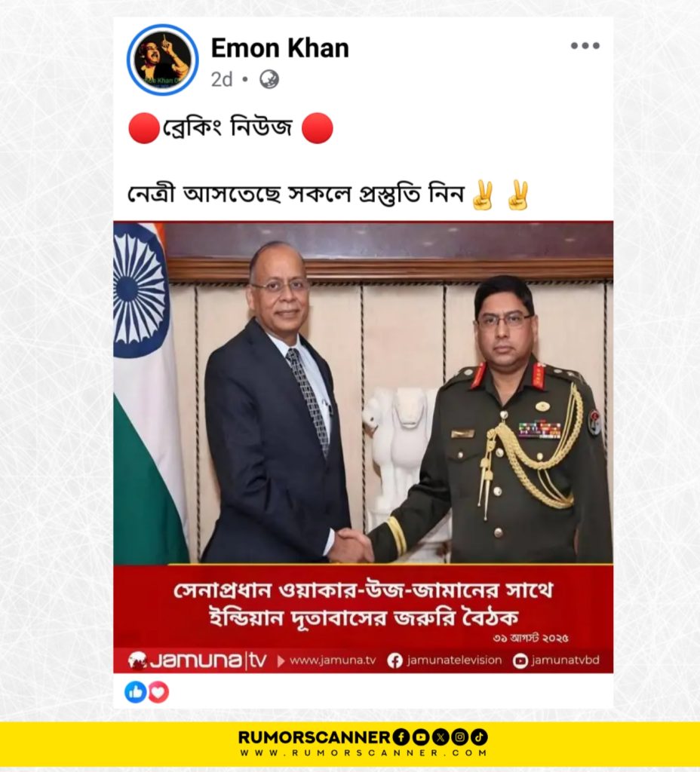Click the blue Like reaction icon

point(136,692)
